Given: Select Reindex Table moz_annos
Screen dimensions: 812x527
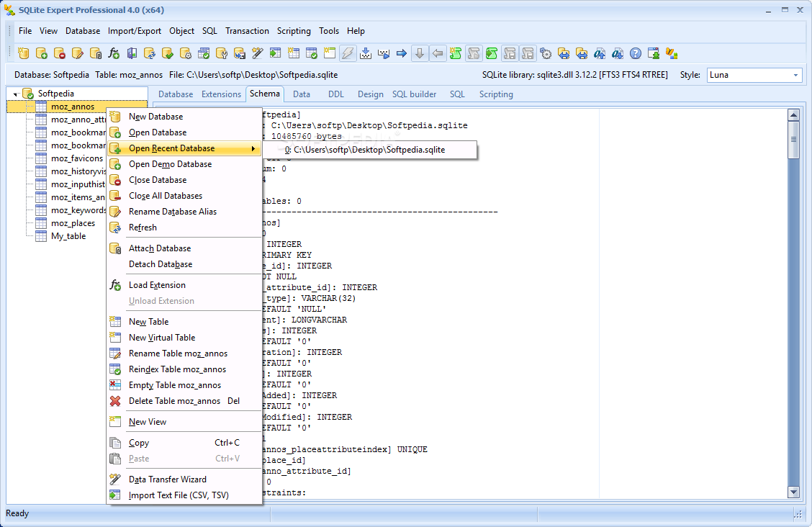Looking at the screenshot, I should (x=184, y=369).
